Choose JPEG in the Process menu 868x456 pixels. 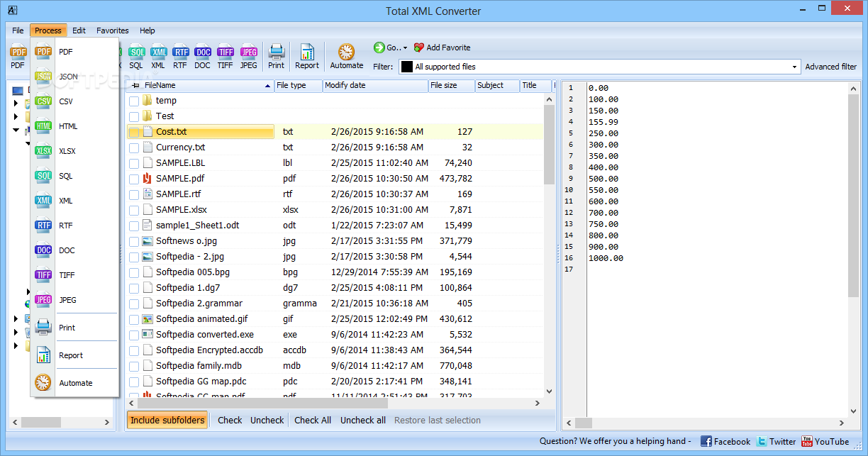[x=74, y=300]
